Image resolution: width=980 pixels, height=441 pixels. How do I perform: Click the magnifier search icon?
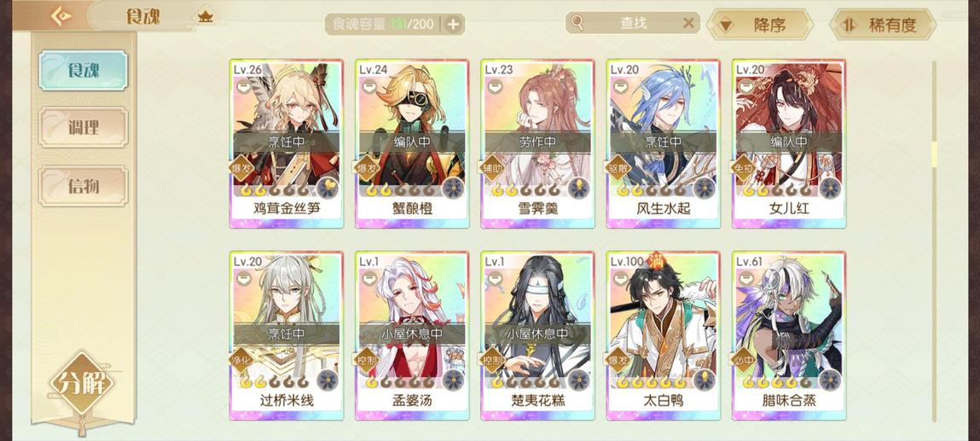pos(577,23)
